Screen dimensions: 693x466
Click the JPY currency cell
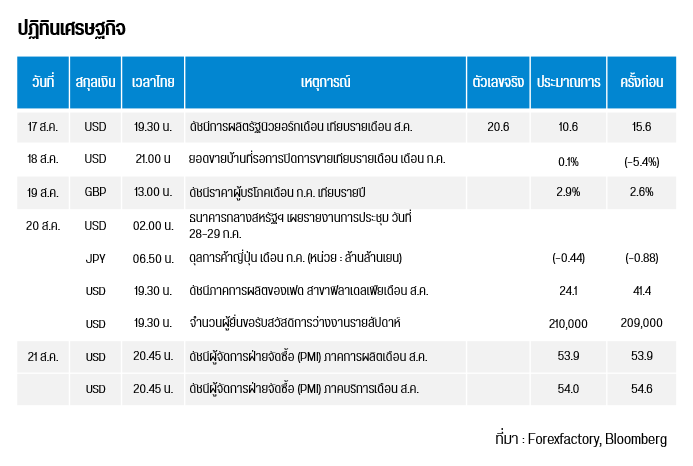(x=95, y=258)
